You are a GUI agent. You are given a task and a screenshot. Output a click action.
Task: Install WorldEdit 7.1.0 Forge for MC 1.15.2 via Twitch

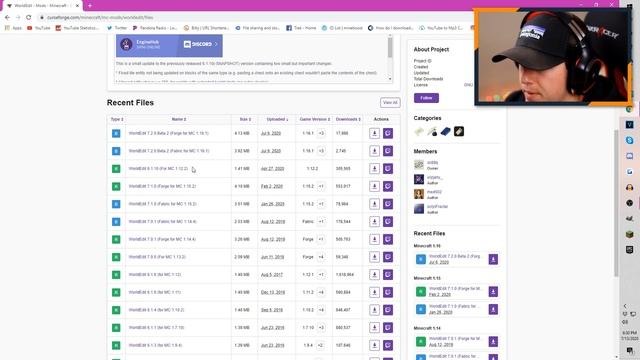click(388, 186)
